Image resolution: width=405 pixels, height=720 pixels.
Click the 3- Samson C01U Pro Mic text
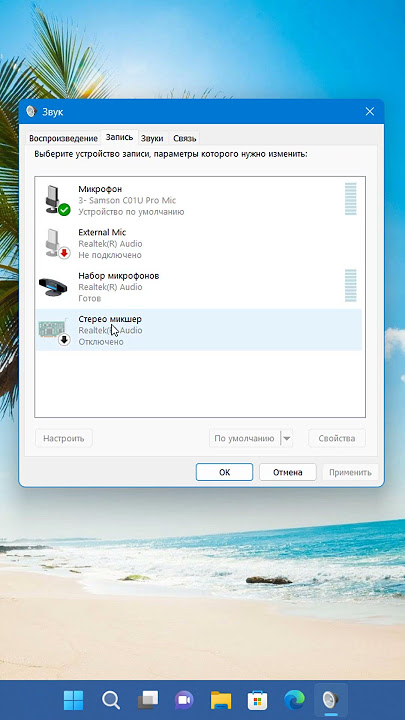127,200
